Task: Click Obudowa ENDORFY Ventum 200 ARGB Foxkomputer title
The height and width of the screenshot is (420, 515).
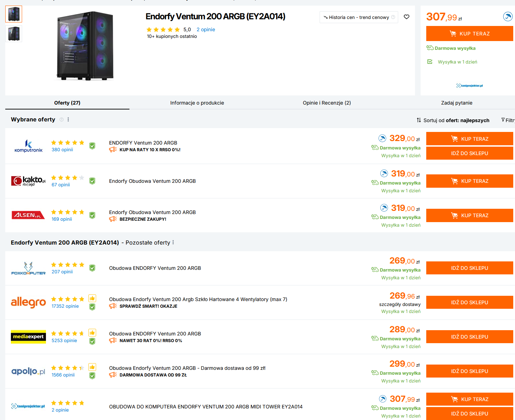Action: point(155,268)
